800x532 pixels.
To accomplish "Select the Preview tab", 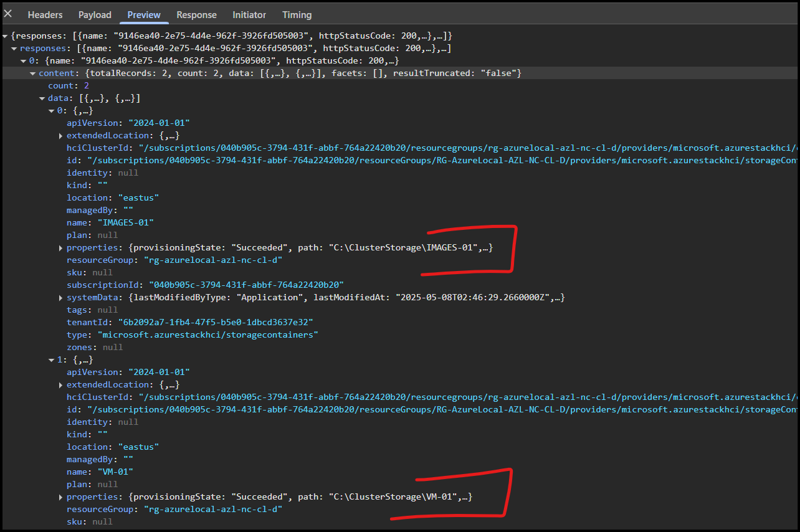I will (x=144, y=14).
